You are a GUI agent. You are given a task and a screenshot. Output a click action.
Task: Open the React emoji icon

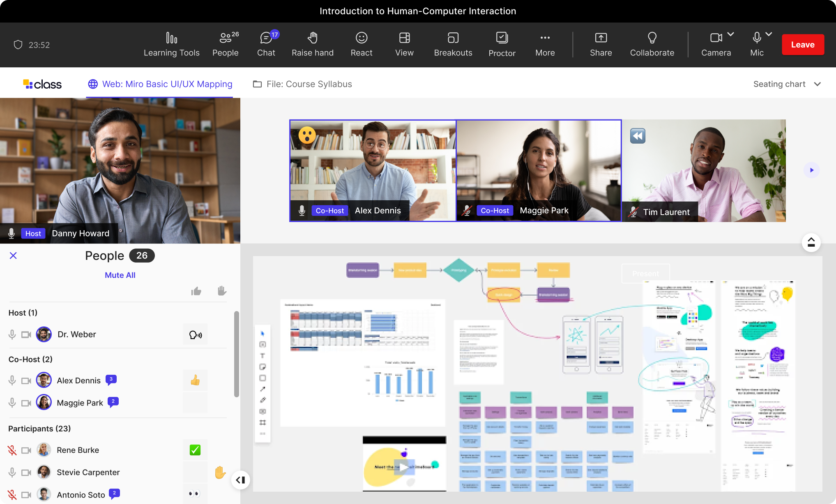pyautogui.click(x=361, y=38)
